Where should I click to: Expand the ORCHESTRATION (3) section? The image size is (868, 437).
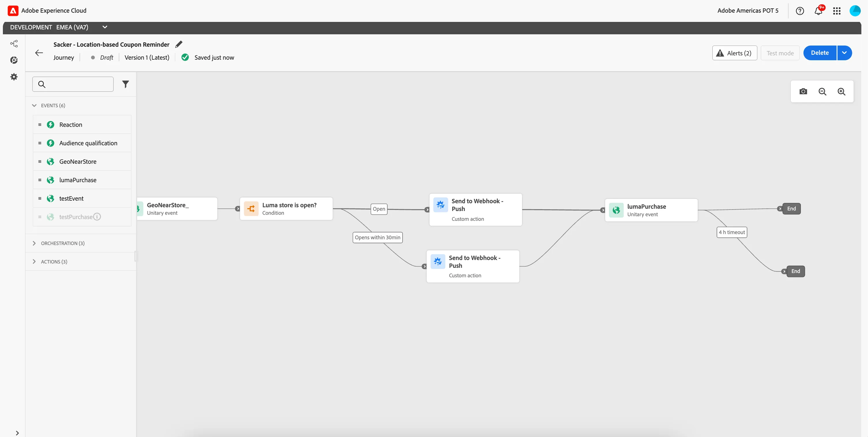click(34, 243)
